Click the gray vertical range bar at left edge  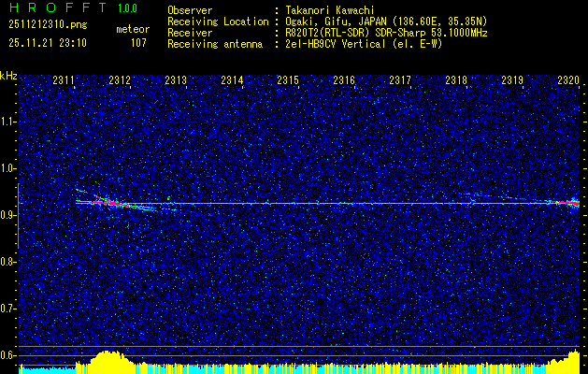[19, 216]
